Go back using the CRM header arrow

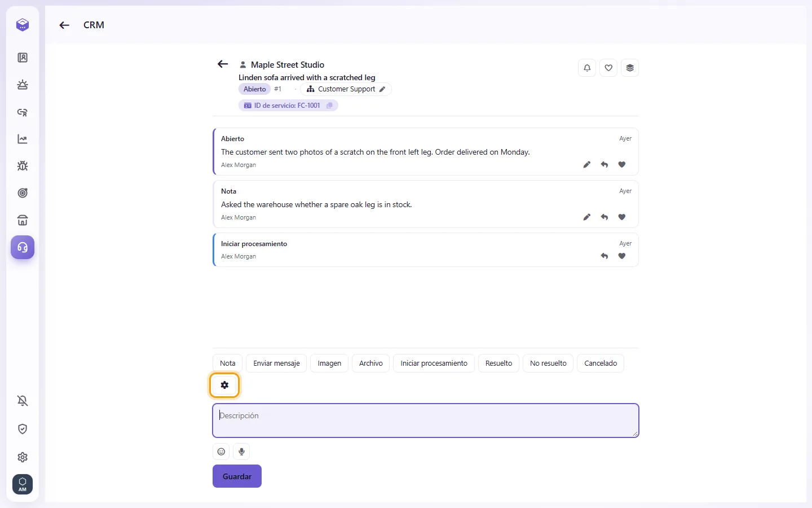pyautogui.click(x=64, y=25)
